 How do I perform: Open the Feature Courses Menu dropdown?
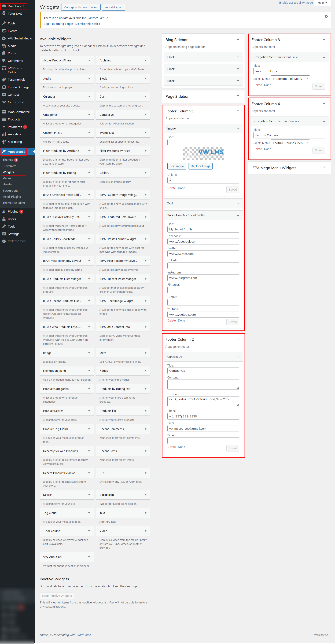click(x=290, y=143)
